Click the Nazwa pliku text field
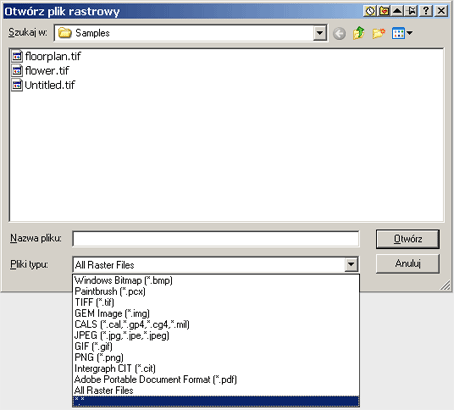This screenshot has width=454, height=410. 216,239
